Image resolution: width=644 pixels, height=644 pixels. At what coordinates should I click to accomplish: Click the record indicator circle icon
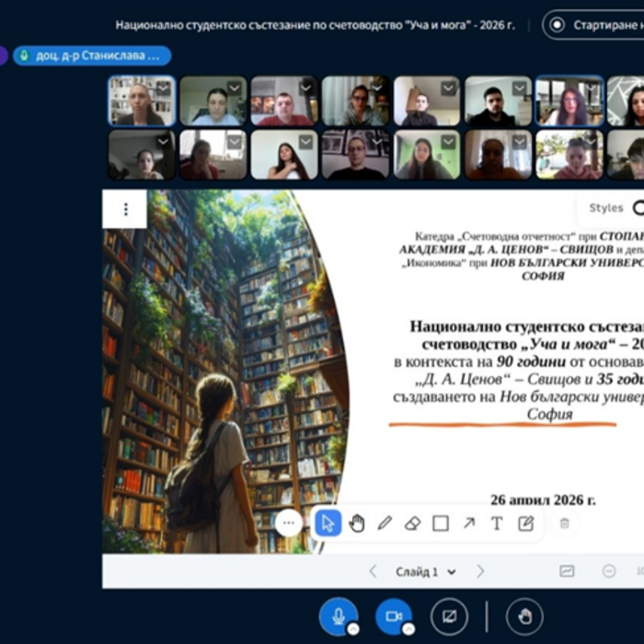pyautogui.click(x=557, y=25)
